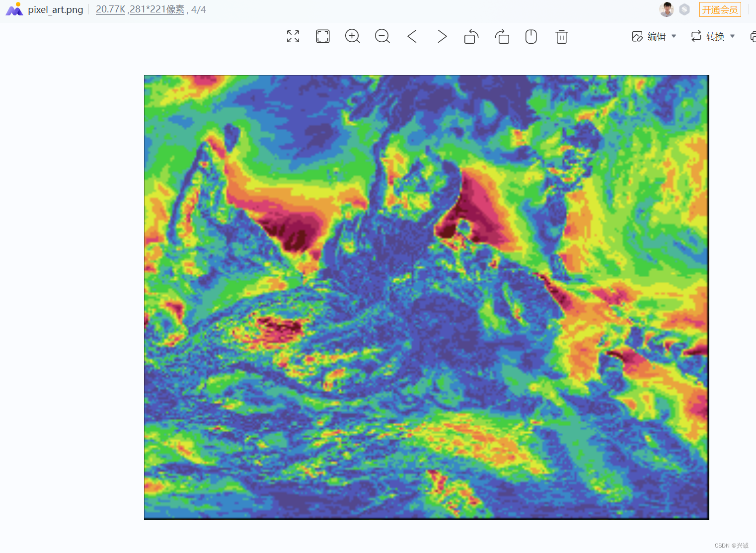Open the 编辑 edit menu
The image size is (756, 553).
(x=649, y=36)
